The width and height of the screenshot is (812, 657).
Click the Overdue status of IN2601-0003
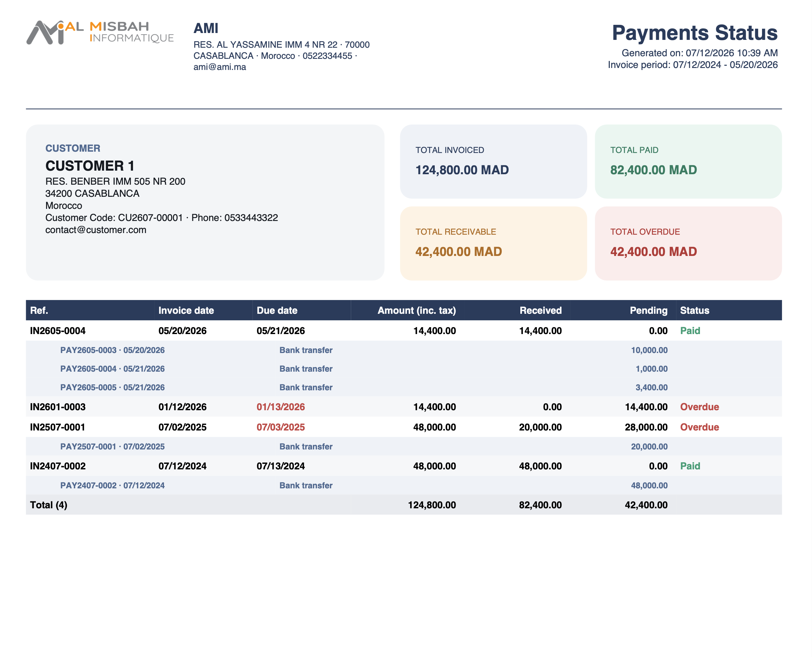point(700,407)
